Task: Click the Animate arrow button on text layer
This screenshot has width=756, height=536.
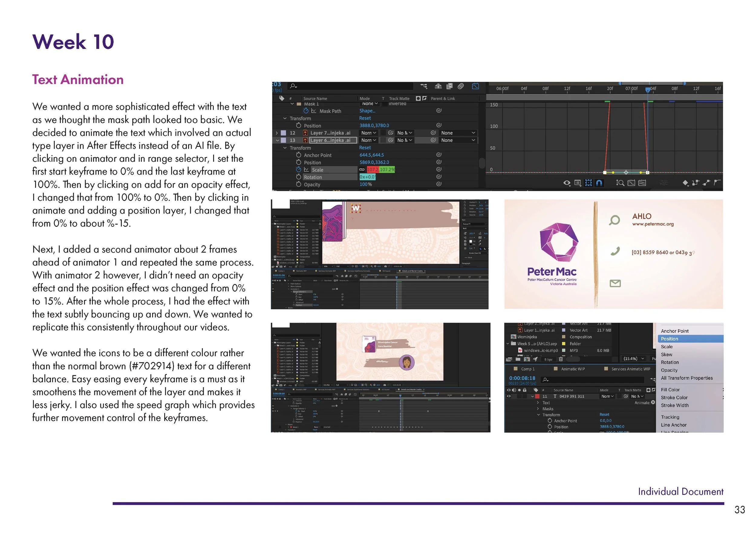Action: pyautogui.click(x=653, y=402)
